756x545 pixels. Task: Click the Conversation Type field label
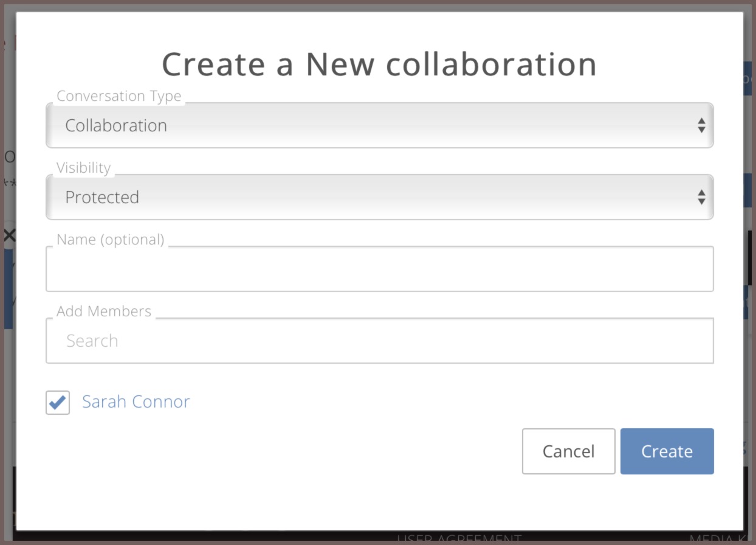pyautogui.click(x=119, y=97)
